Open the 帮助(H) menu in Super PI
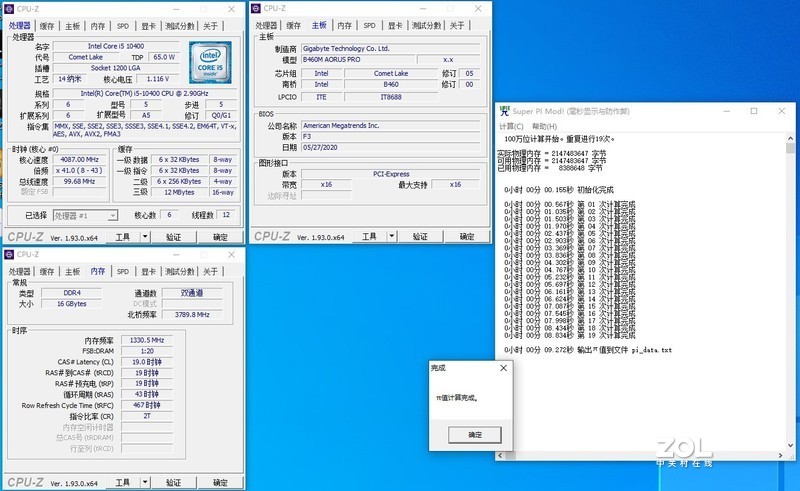The height and width of the screenshot is (491, 800). click(x=544, y=126)
